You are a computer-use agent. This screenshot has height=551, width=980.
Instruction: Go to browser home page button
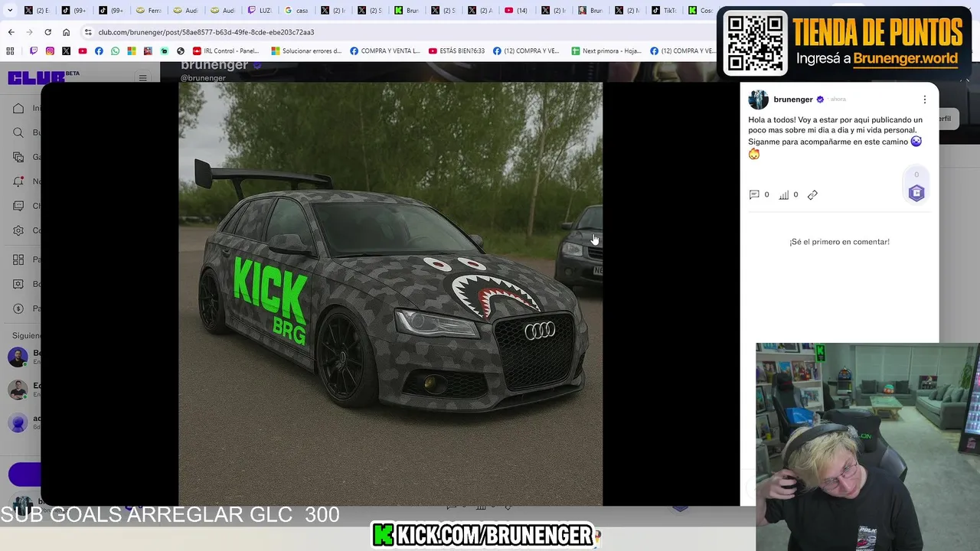click(x=66, y=32)
